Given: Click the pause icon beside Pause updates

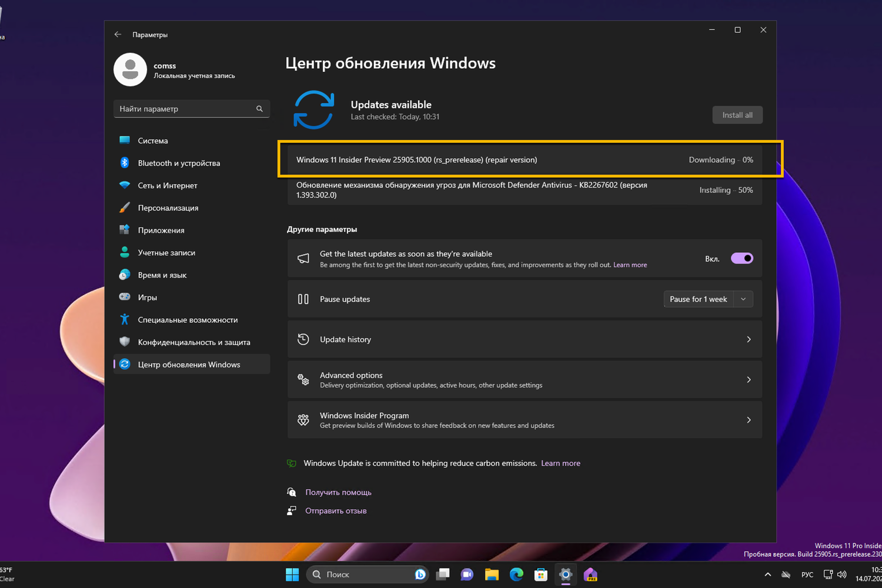Looking at the screenshot, I should 303,299.
